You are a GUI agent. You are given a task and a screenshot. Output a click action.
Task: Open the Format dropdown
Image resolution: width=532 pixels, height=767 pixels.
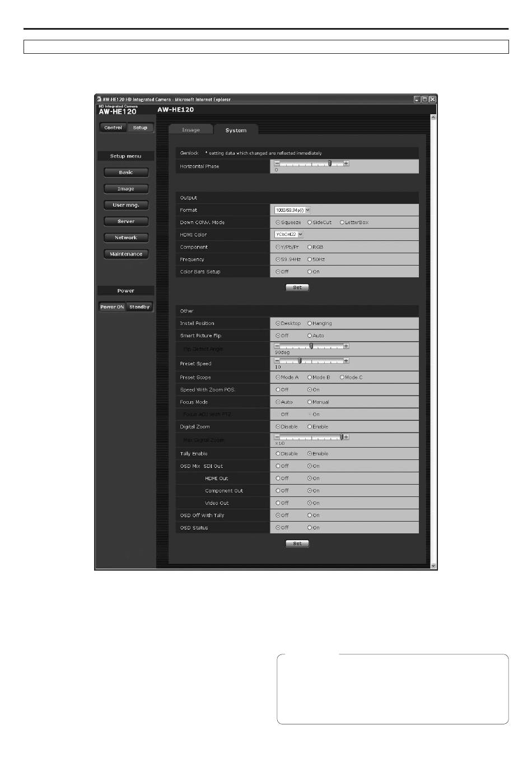click(x=292, y=210)
